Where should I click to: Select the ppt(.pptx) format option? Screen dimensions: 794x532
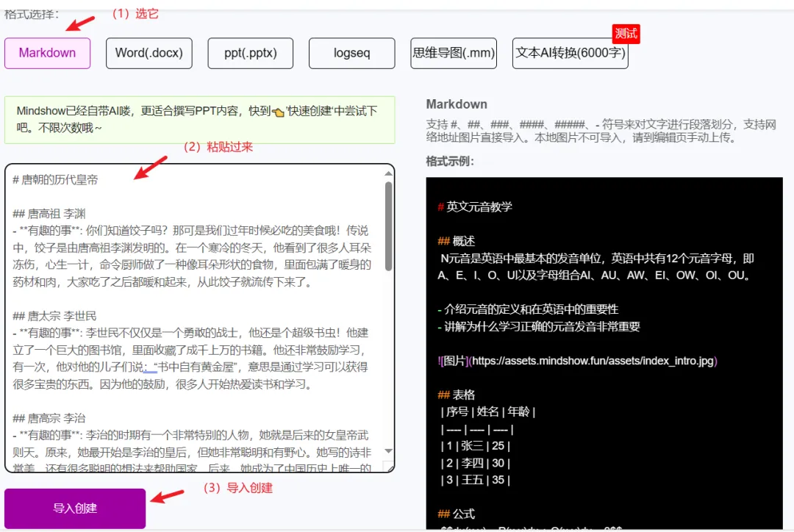pos(250,53)
